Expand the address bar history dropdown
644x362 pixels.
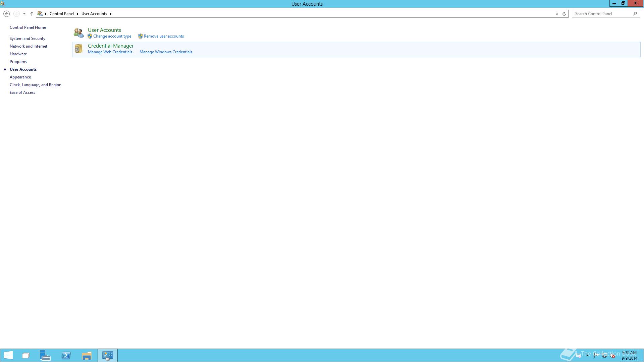[x=557, y=14]
